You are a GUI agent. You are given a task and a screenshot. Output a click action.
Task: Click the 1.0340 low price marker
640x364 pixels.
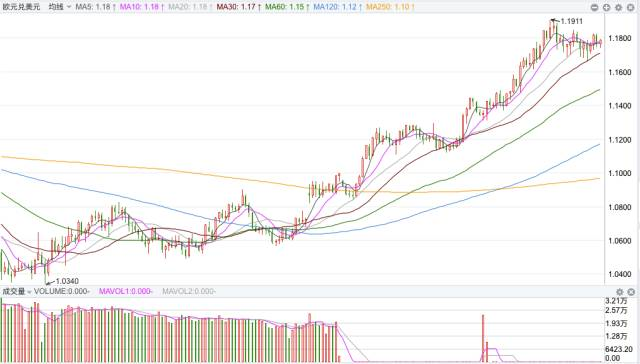pyautogui.click(x=67, y=281)
